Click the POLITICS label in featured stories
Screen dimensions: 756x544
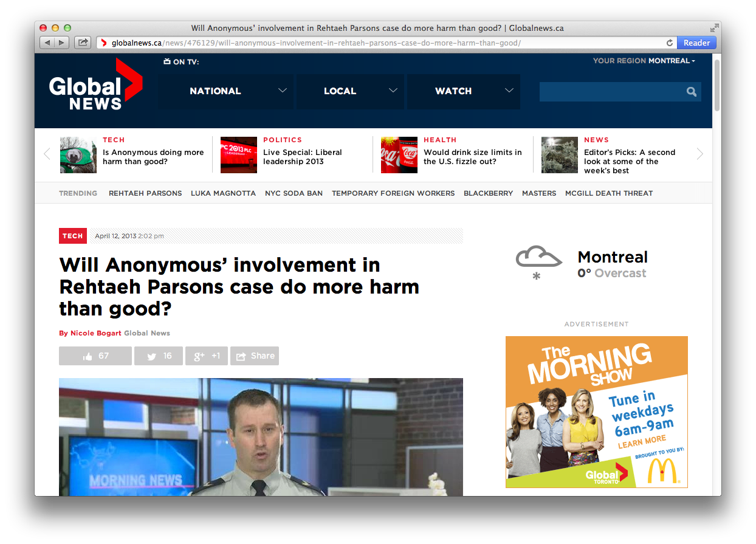283,140
